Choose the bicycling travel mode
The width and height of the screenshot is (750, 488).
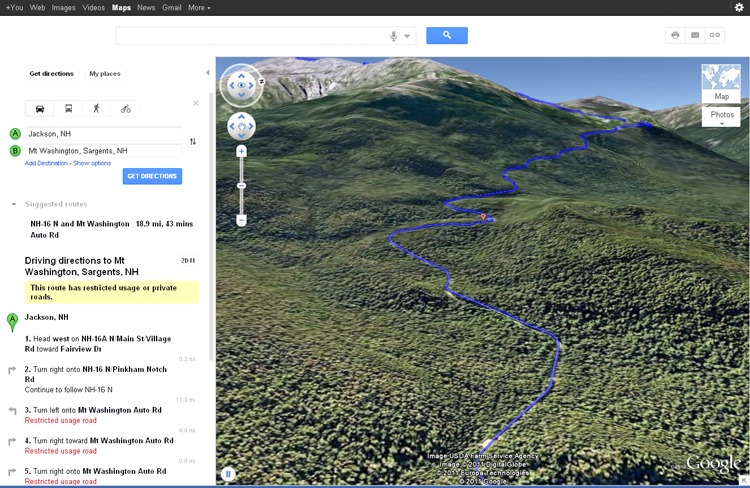tap(126, 108)
